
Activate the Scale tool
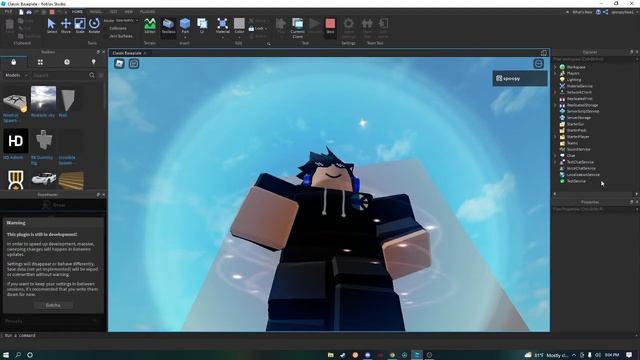(80, 26)
